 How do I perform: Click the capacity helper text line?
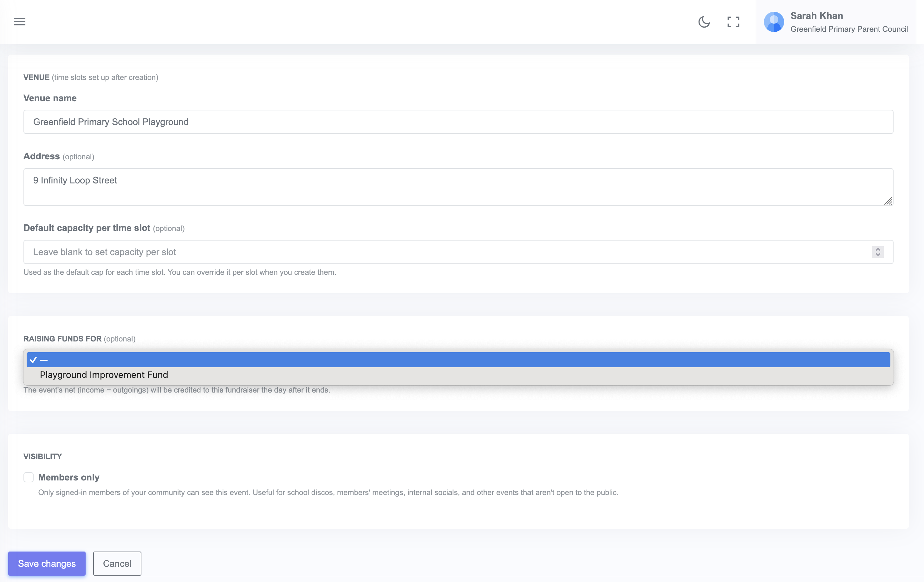click(x=179, y=272)
